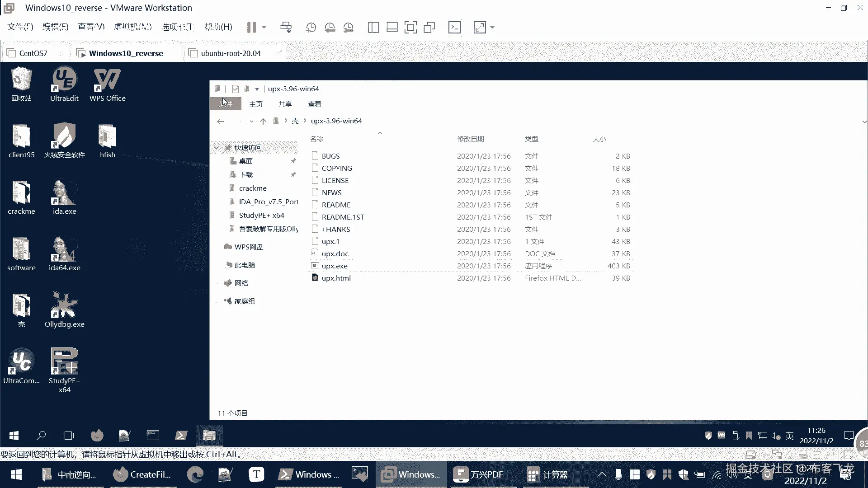Click the guest taskbar search icon

[41, 436]
